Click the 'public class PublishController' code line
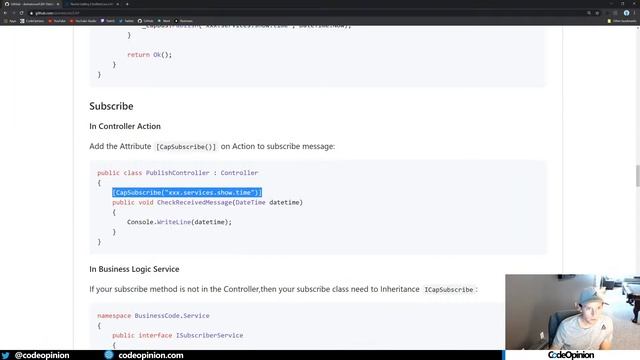640x360 pixels. point(178,173)
